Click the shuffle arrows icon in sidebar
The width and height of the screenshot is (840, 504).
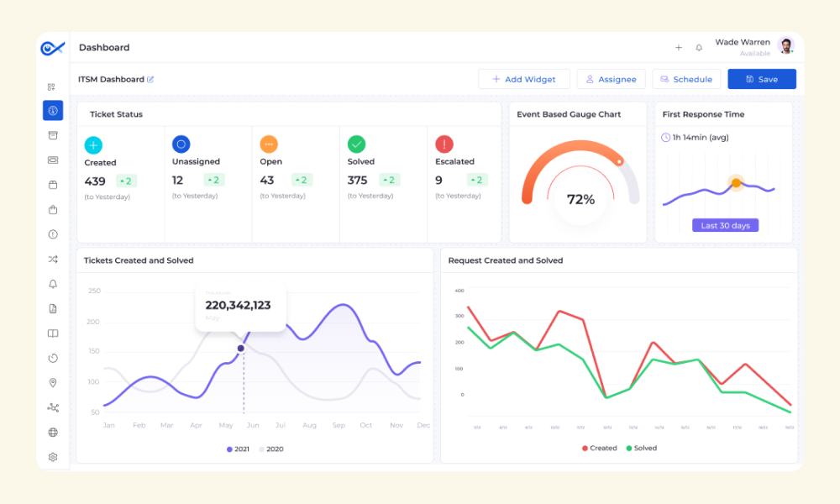52,260
